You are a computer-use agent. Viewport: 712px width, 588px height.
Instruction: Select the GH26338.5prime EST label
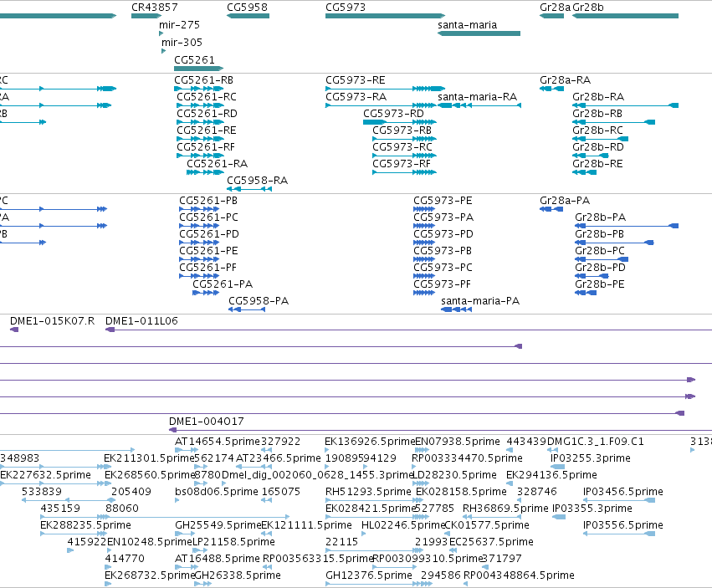click(238, 575)
